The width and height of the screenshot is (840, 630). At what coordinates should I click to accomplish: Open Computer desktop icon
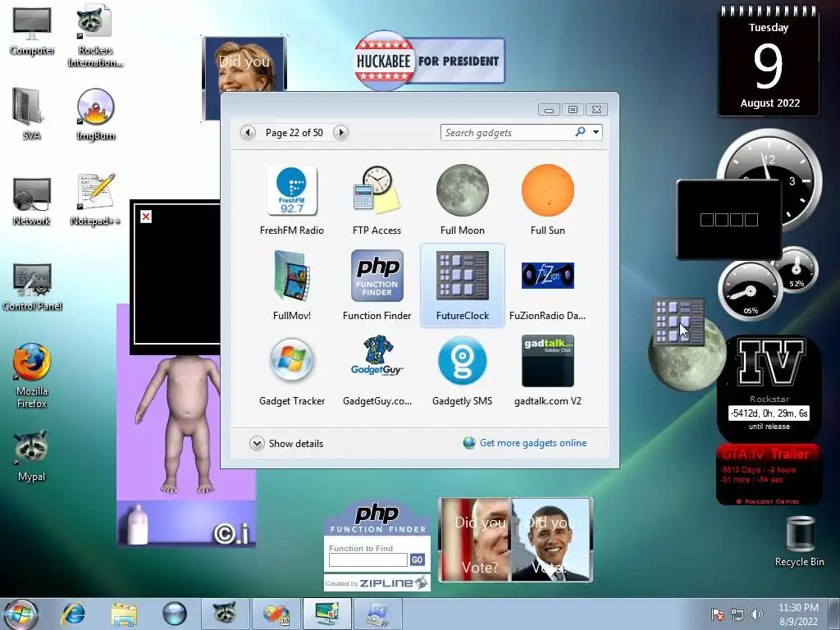pyautogui.click(x=32, y=32)
